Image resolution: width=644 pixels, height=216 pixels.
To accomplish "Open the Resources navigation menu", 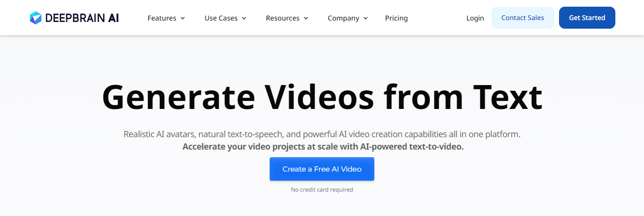I will click(x=283, y=18).
